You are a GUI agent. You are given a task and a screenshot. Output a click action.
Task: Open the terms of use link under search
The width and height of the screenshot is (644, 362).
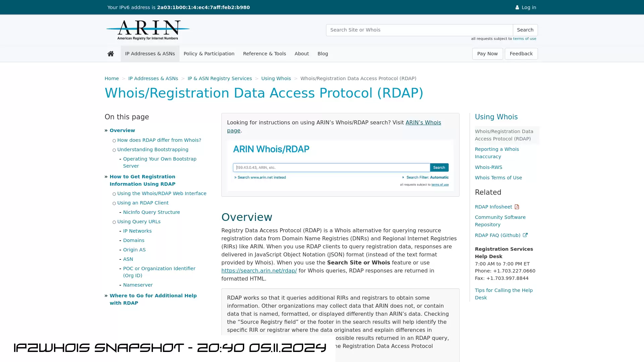525,39
